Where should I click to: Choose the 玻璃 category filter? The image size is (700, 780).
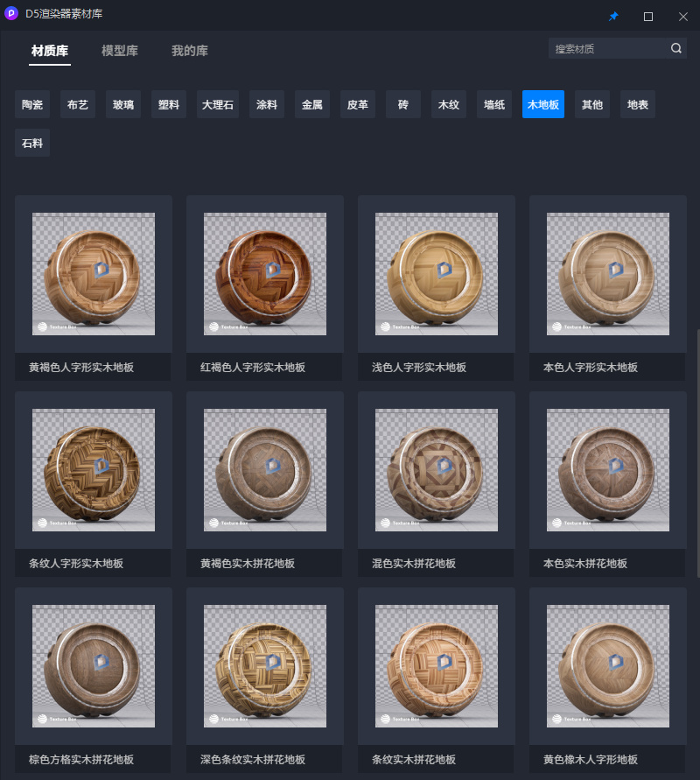(123, 104)
